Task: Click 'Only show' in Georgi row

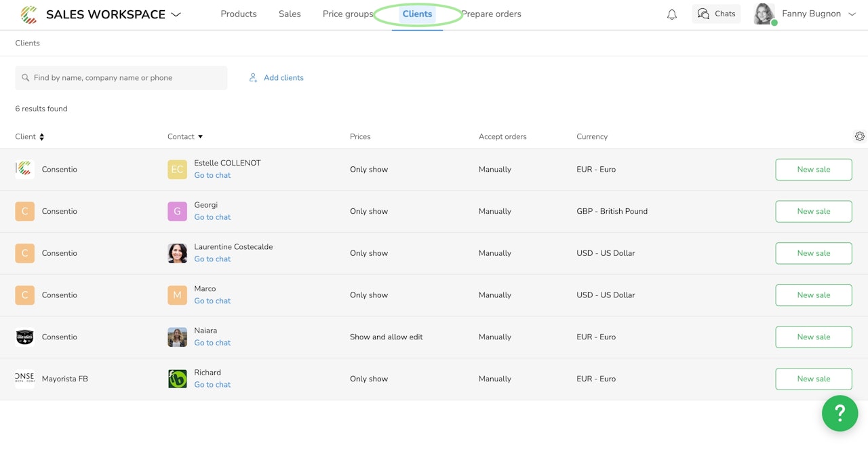Action: 369,211
